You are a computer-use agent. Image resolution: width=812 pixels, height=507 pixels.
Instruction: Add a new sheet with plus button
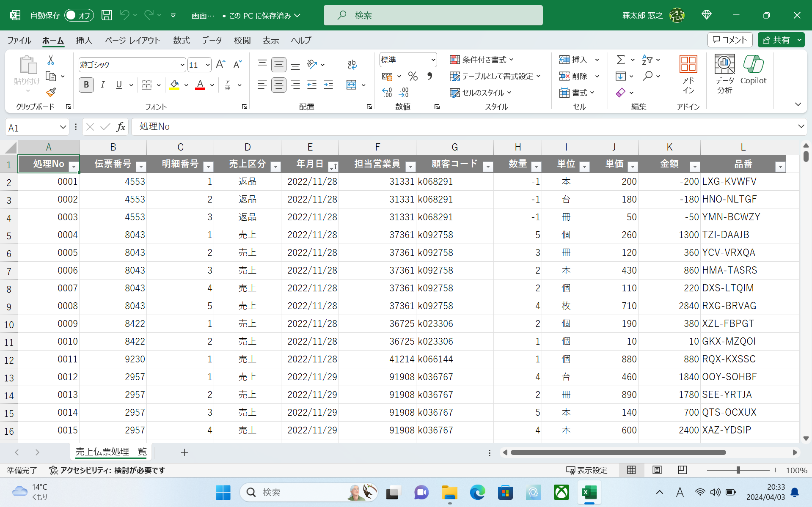[184, 452]
